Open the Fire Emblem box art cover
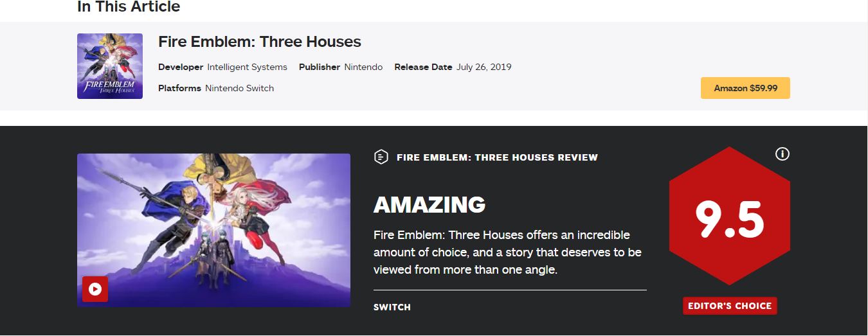The height and width of the screenshot is (336, 868). point(110,66)
